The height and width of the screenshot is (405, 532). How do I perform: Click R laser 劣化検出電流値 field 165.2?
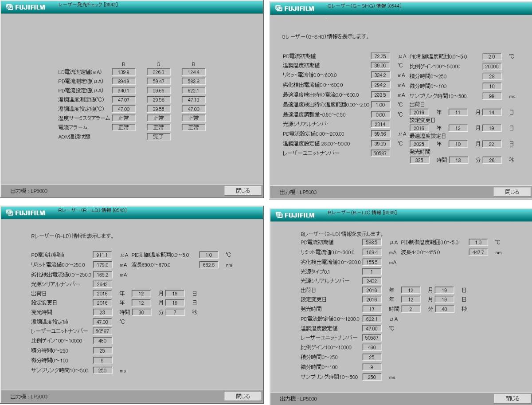point(102,275)
